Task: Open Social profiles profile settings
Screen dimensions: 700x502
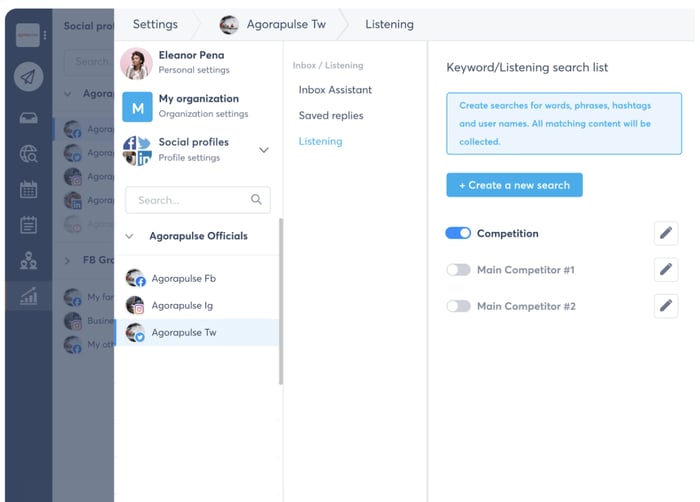Action: 196,150
